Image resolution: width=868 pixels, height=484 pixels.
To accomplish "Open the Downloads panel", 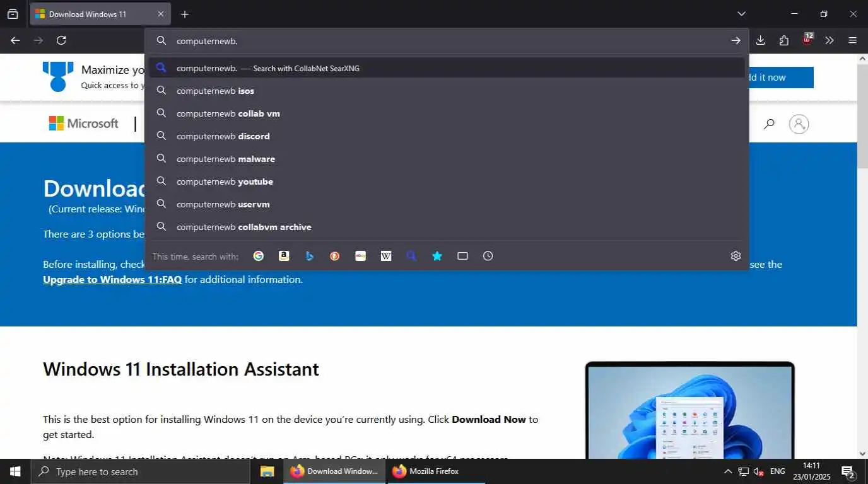I will [x=761, y=40].
